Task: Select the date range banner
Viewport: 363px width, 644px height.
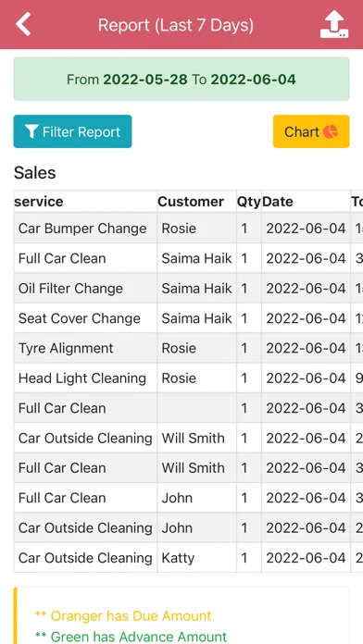Action: (181, 80)
